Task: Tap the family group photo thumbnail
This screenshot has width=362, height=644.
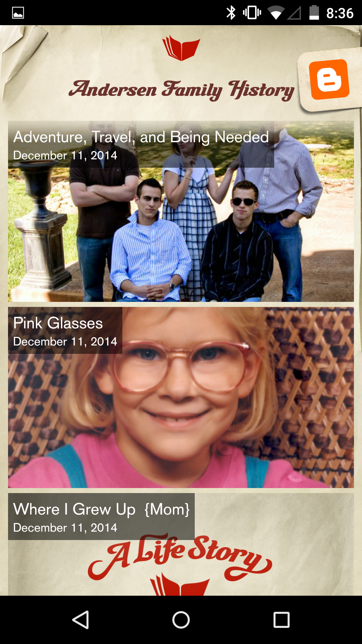Action: [181, 211]
